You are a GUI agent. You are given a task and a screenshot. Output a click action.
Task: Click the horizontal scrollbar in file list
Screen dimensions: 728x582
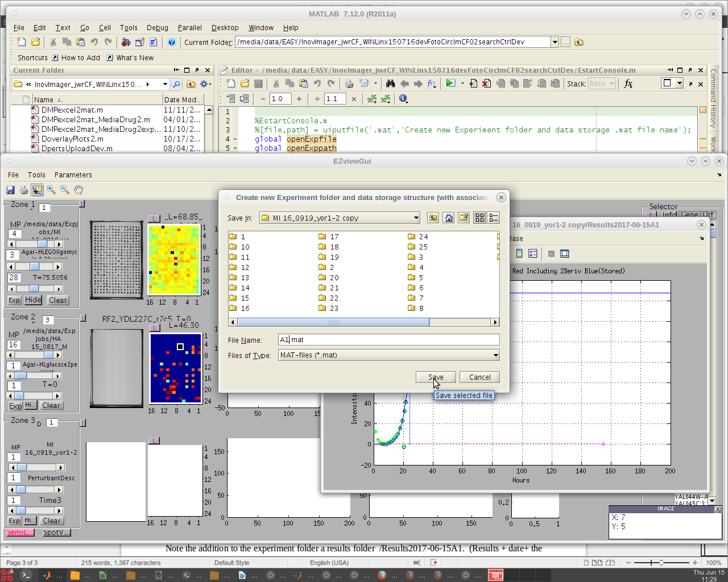coord(333,322)
